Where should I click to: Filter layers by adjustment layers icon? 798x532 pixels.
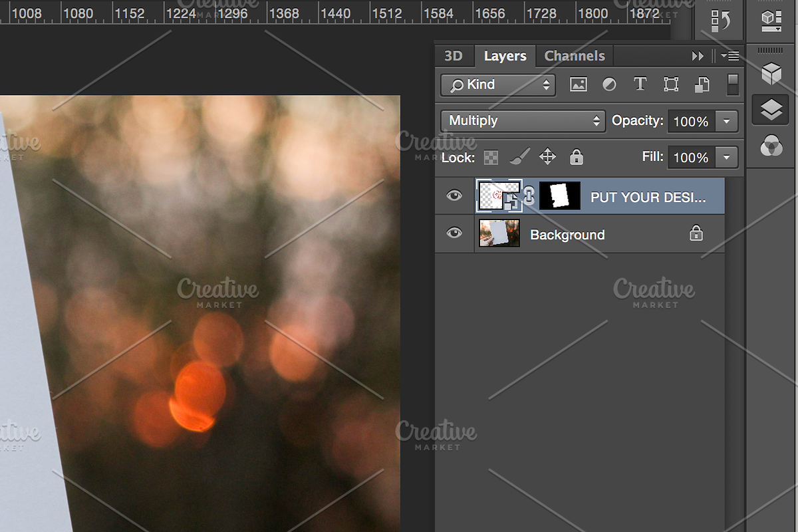pos(609,84)
